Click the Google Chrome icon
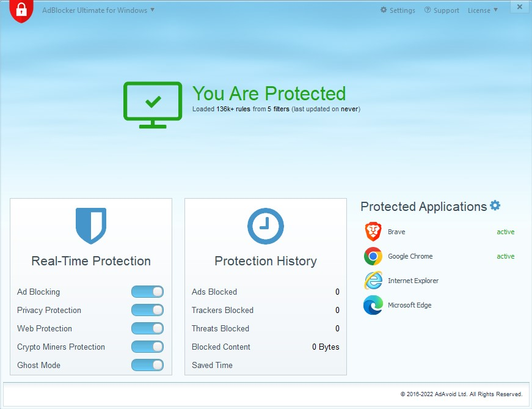This screenshot has height=409, width=532. 373,256
